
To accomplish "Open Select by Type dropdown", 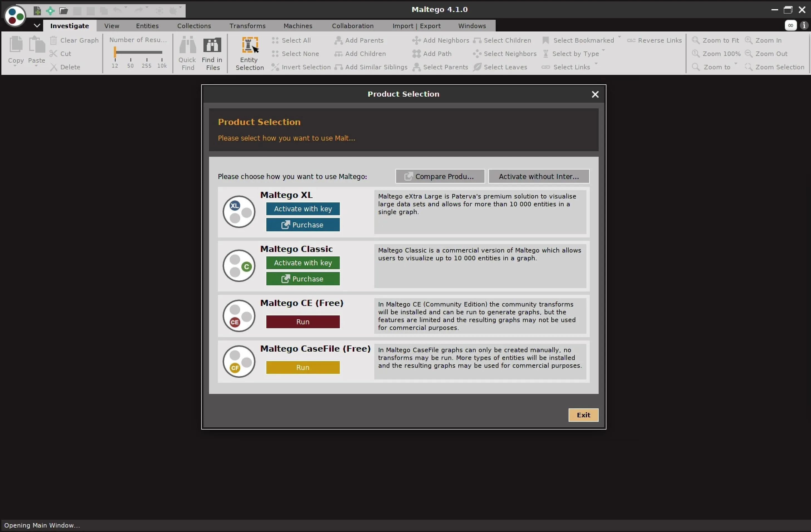I will (x=603, y=50).
